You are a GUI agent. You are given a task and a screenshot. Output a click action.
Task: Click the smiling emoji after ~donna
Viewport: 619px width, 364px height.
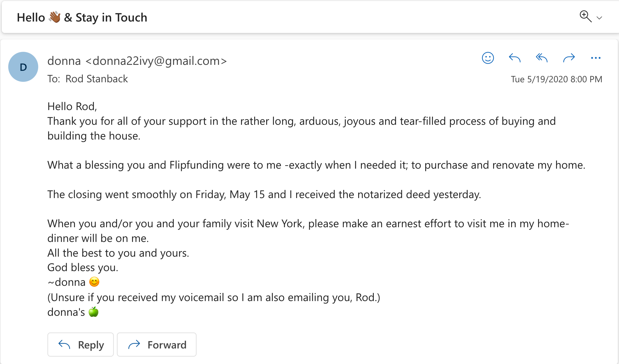click(94, 282)
